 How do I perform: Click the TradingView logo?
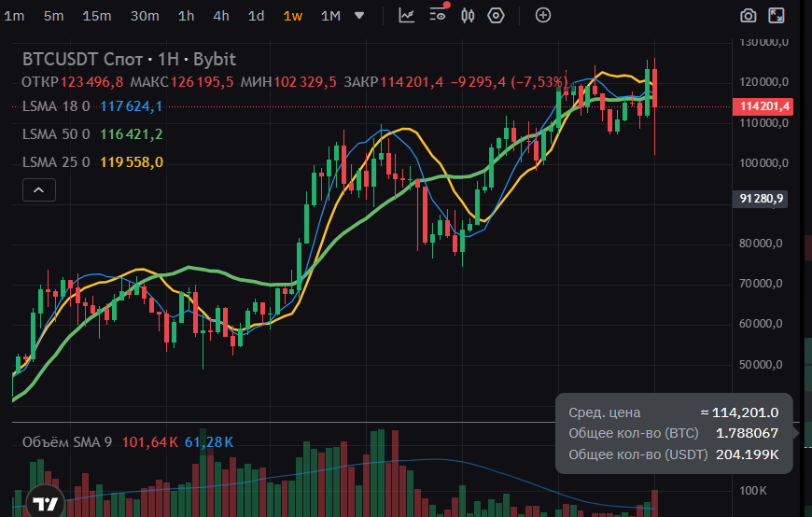[x=44, y=503]
